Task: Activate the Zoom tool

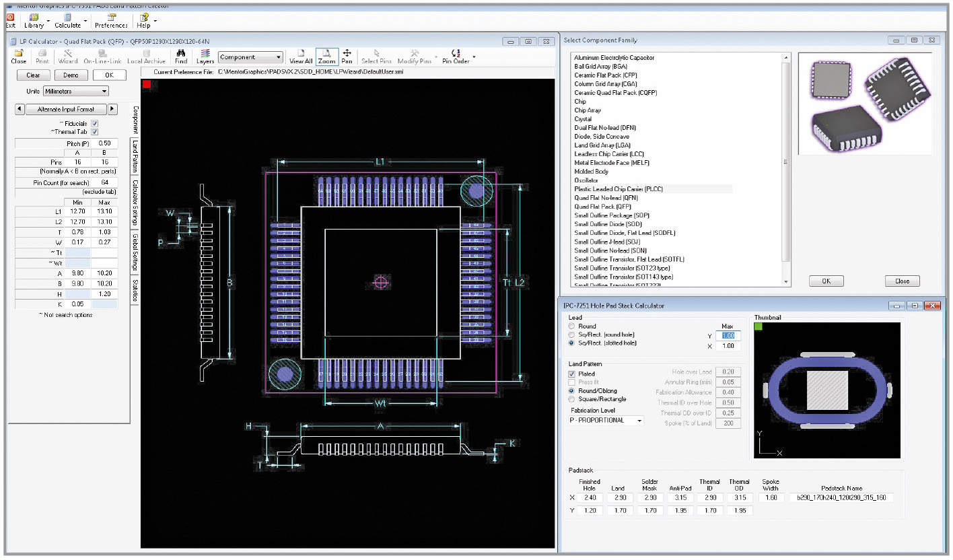Action: (x=327, y=56)
